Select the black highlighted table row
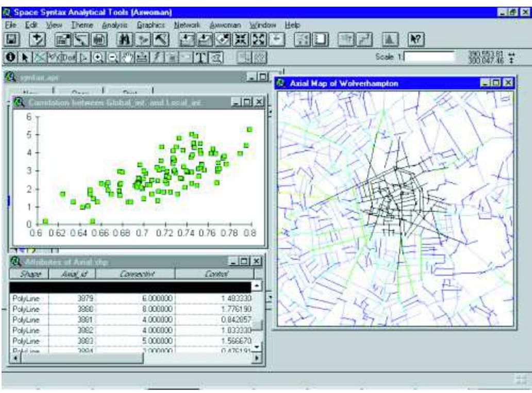Image resolution: width=532 pixels, height=393 pixels. click(130, 287)
